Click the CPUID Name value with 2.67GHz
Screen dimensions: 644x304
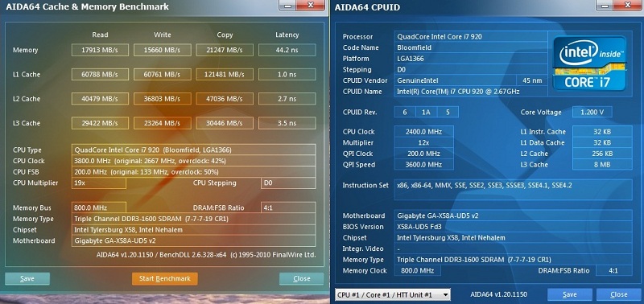471,92
